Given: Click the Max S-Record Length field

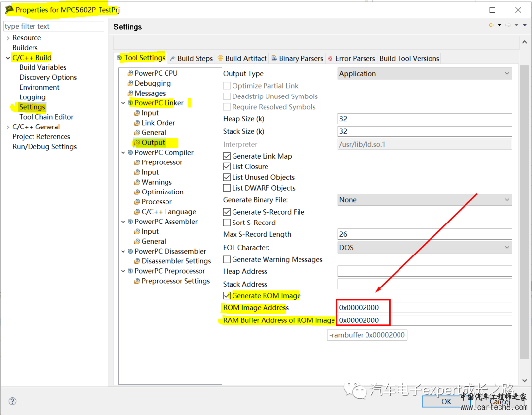Looking at the screenshot, I should pos(425,234).
